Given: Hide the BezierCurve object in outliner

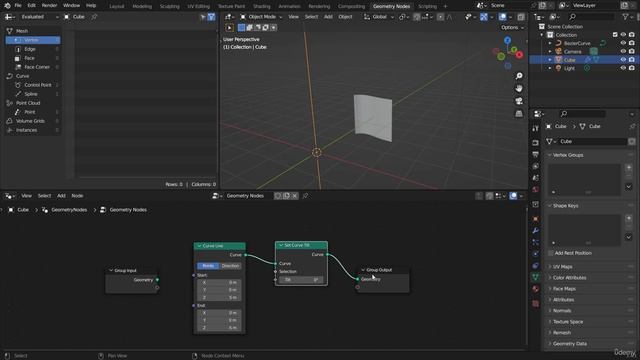Looking at the screenshot, I should (623, 43).
